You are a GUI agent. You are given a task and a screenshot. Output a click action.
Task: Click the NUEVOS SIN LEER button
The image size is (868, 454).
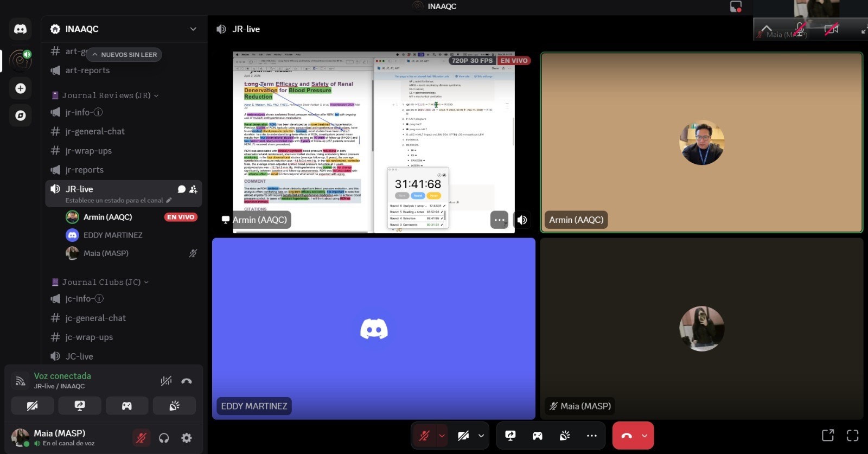(x=124, y=55)
